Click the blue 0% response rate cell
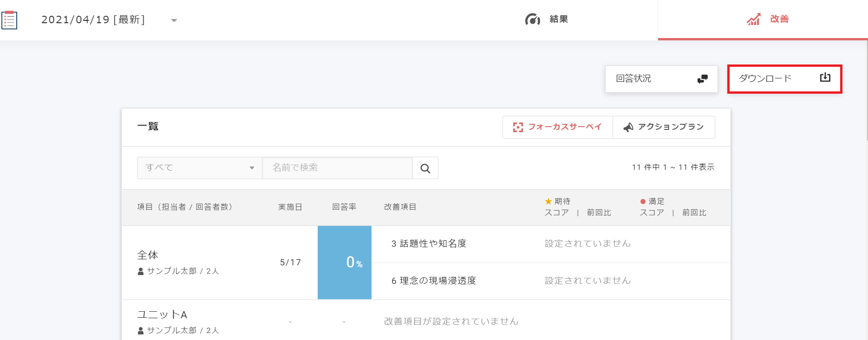Image resolution: width=868 pixels, height=340 pixels. (344, 263)
